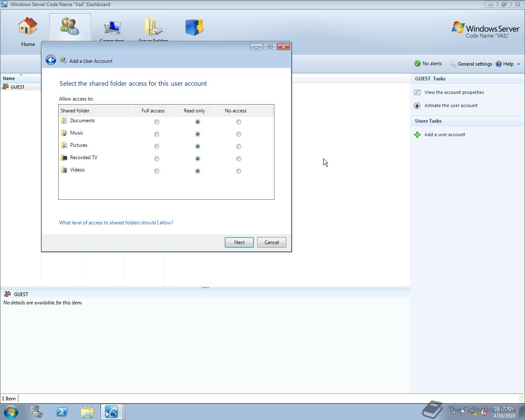This screenshot has height=420, width=525.
Task: Open the Home tab icon
Action: [x=28, y=26]
